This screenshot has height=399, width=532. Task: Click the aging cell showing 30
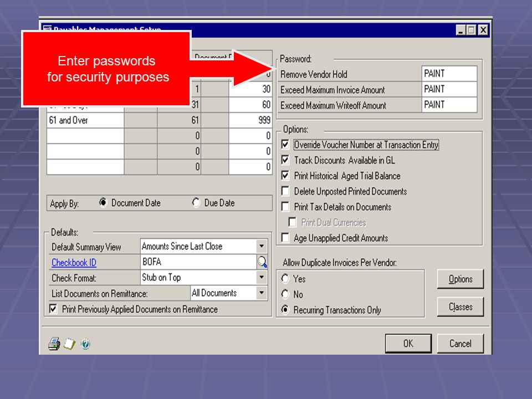[x=250, y=89]
